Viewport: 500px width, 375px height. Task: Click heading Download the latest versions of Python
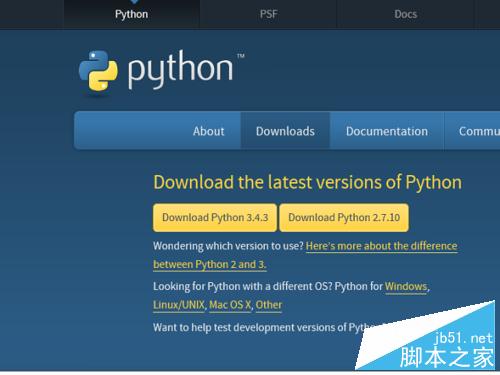(x=307, y=182)
